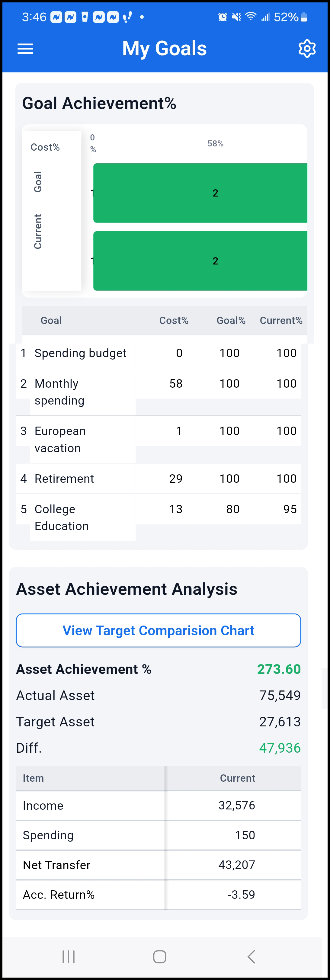Select the Retirement goal row

tap(158, 479)
